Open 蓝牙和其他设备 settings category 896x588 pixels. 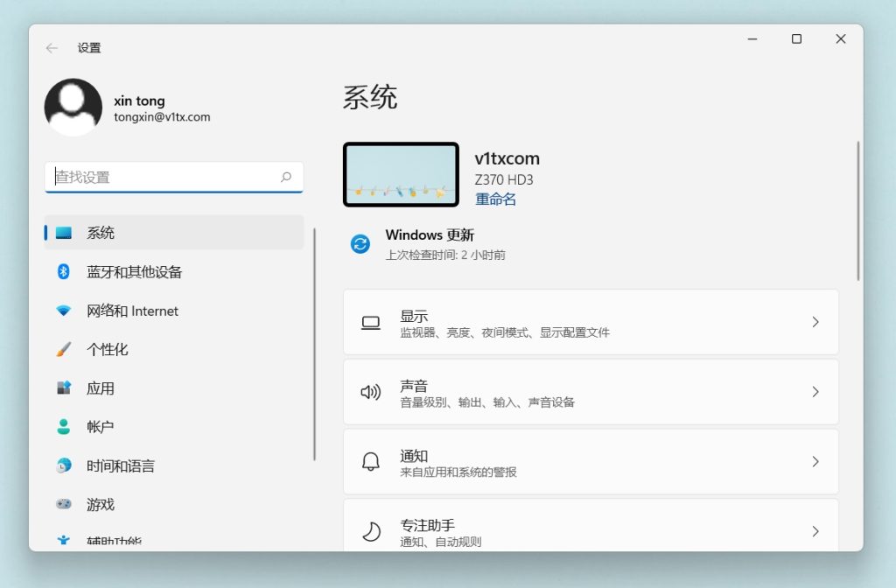pos(174,271)
